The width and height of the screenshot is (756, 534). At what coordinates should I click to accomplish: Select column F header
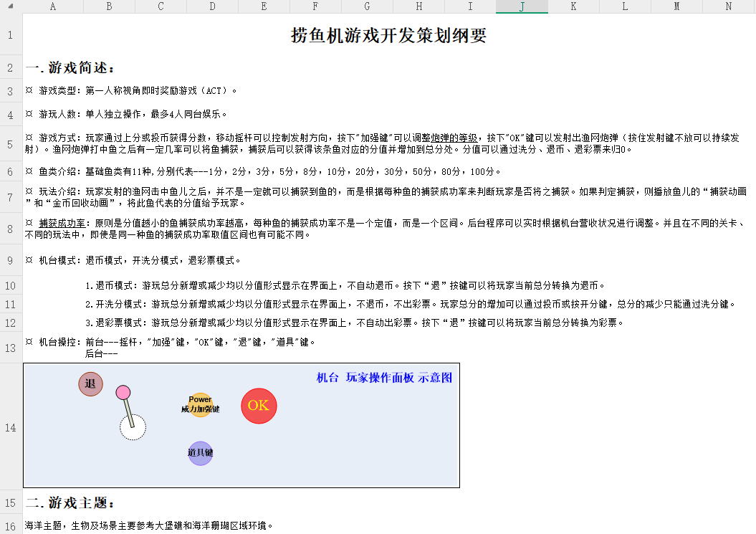click(x=315, y=6)
